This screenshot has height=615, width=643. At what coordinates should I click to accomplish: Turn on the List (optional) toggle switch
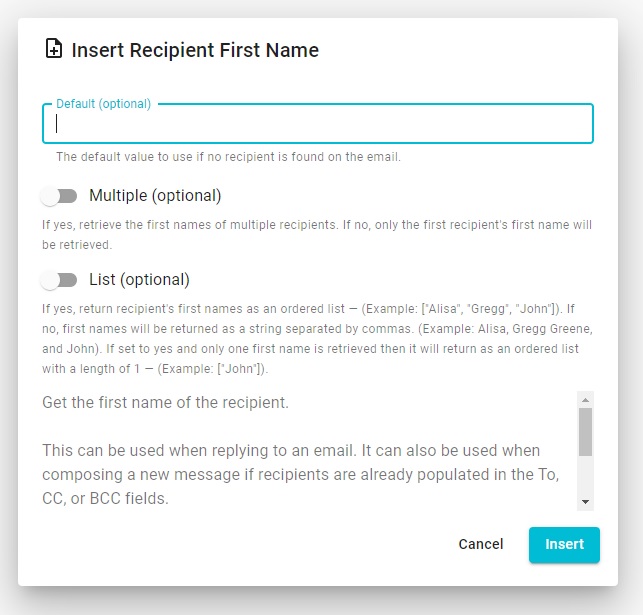pyautogui.click(x=59, y=280)
